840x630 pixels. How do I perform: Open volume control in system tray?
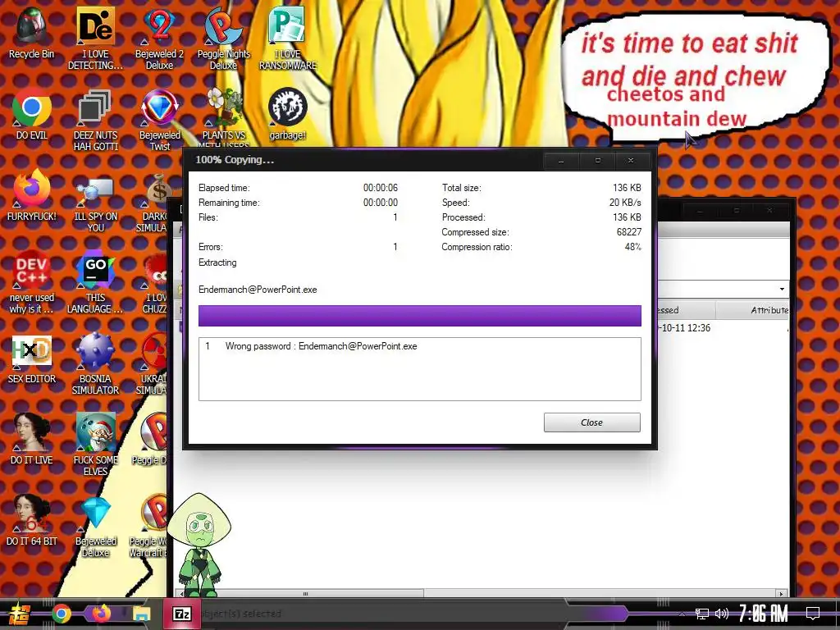pos(722,614)
